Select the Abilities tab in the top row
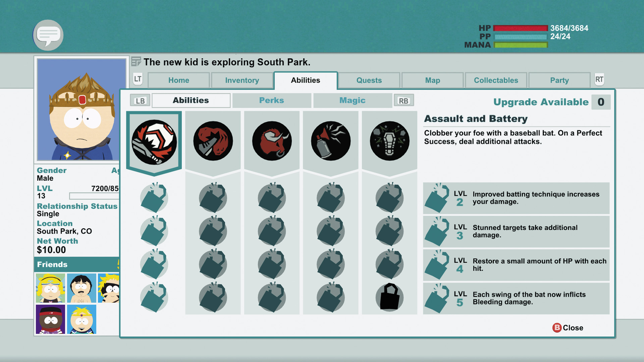 [306, 80]
